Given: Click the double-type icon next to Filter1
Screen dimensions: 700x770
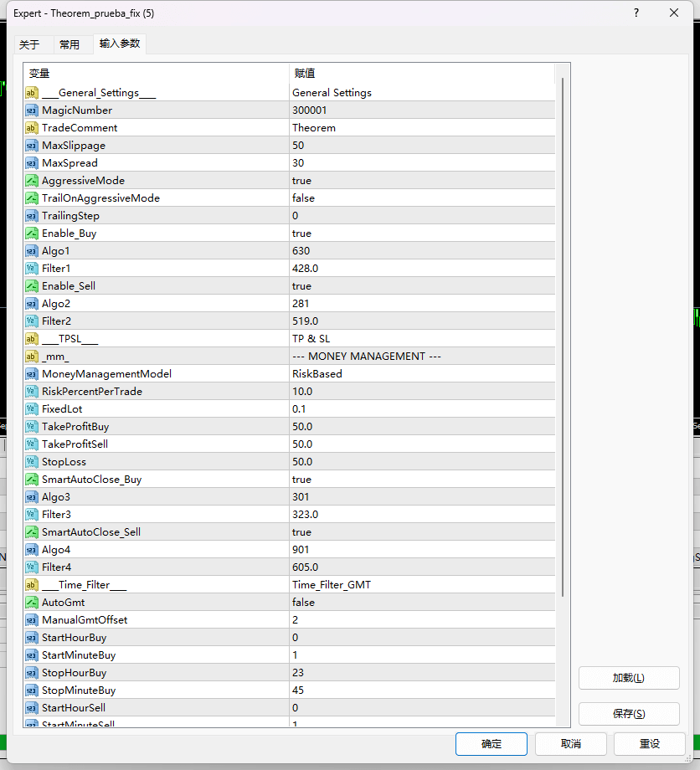Looking at the screenshot, I should click(32, 269).
